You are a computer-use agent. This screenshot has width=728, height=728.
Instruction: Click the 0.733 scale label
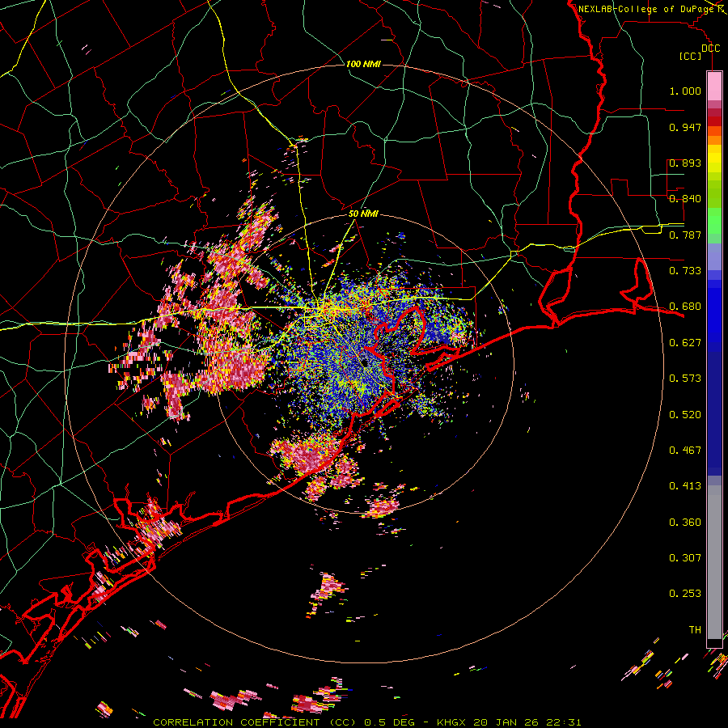pos(685,271)
